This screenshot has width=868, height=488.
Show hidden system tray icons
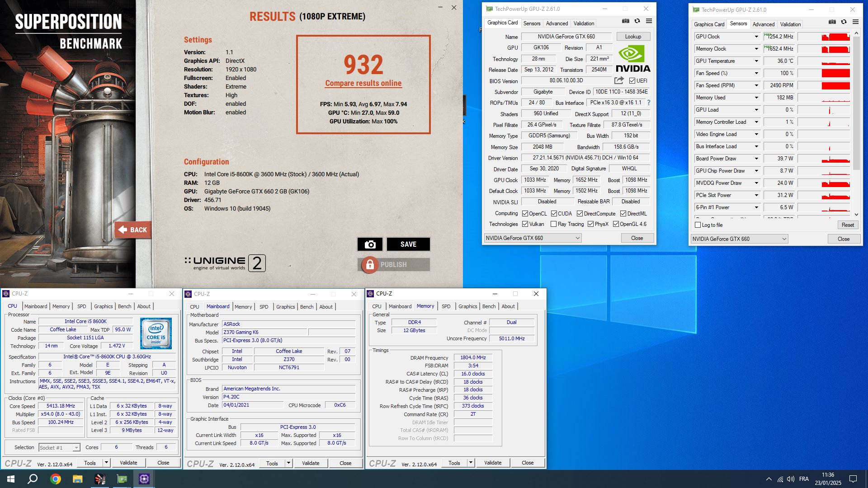pyautogui.click(x=769, y=479)
